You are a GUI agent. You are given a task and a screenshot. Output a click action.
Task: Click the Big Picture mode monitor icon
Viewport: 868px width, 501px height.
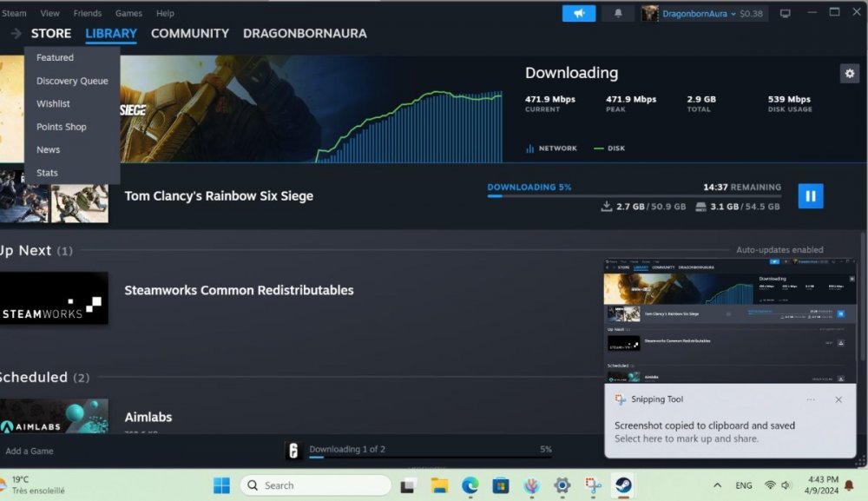786,14
